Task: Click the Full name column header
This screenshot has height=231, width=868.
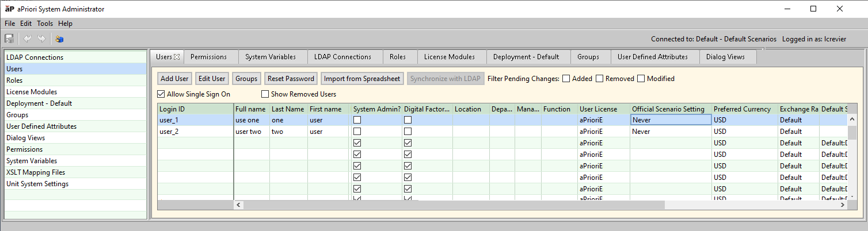Action: pyautogui.click(x=252, y=109)
